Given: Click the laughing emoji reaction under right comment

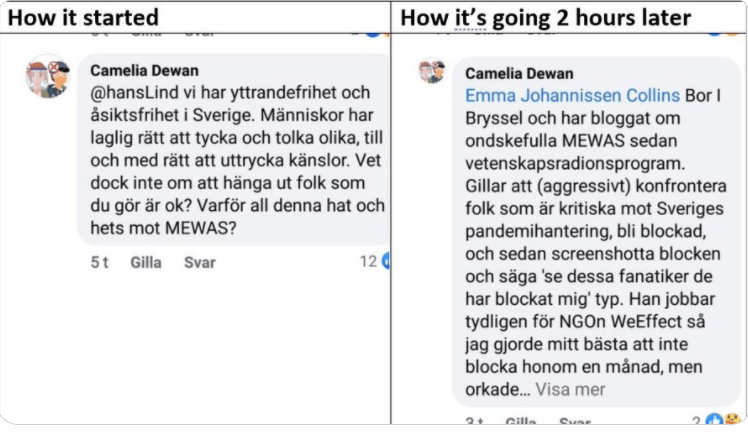Looking at the screenshot, I should point(732,421).
